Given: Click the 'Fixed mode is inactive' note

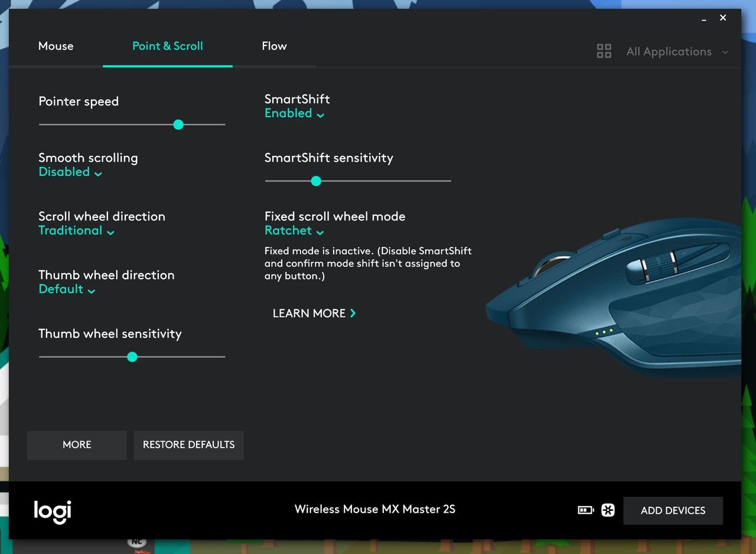Looking at the screenshot, I should tap(369, 263).
